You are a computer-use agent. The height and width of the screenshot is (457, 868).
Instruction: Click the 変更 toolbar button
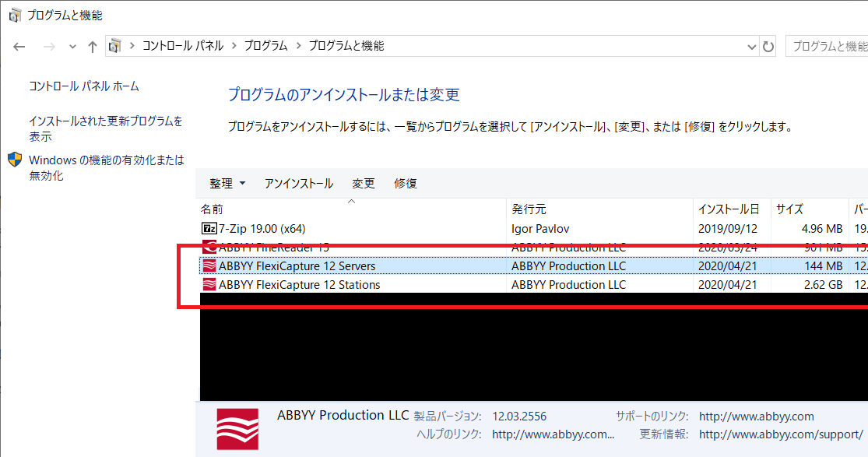363,184
